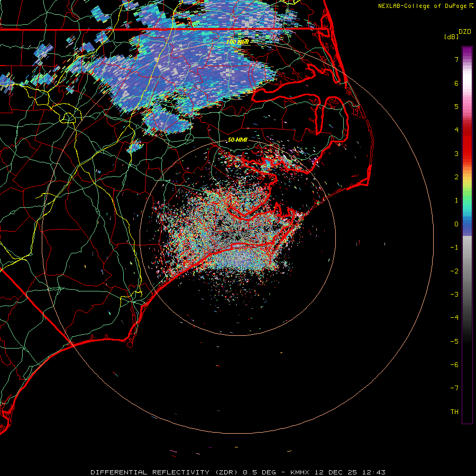Select the -4 dB scale label

click(454, 318)
